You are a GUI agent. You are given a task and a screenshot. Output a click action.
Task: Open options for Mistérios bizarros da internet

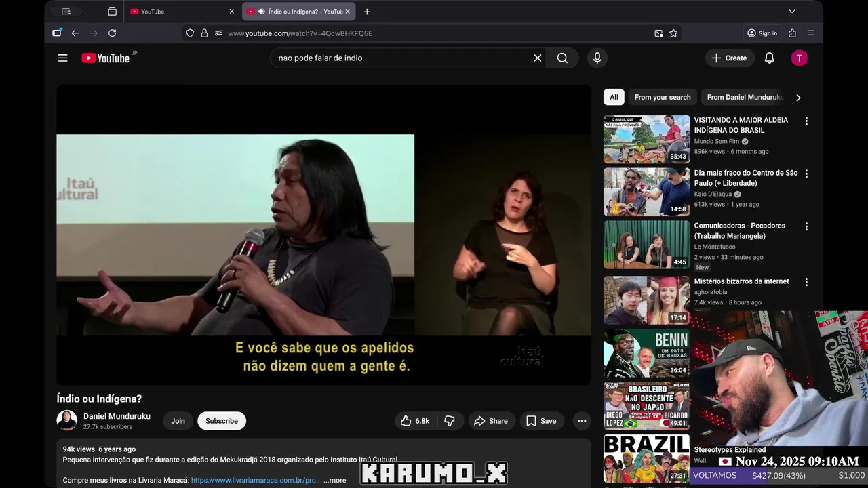[x=806, y=282]
